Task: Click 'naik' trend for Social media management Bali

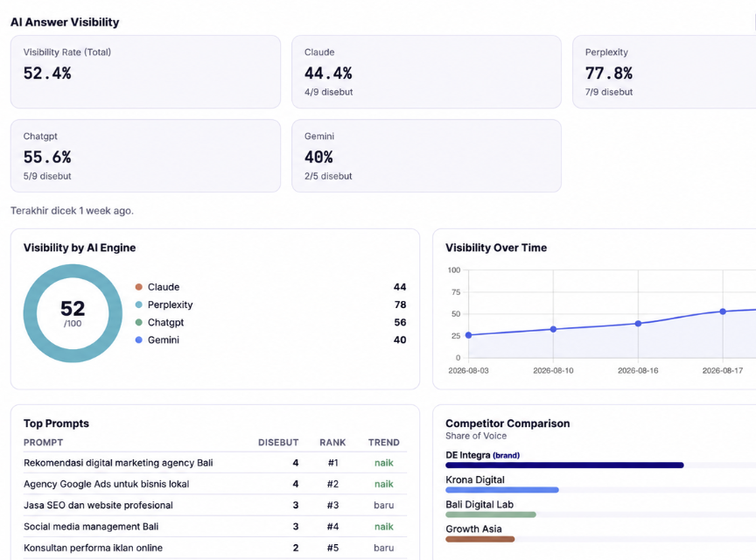Action: 384,527
